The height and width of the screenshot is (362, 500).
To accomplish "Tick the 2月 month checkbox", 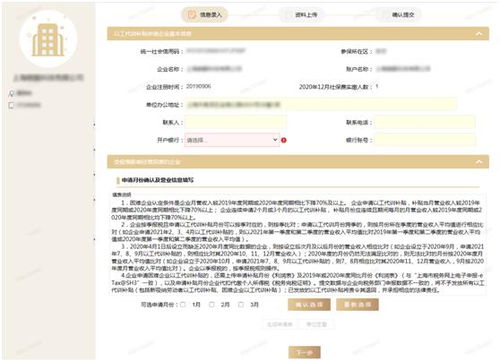I will coord(212,304).
